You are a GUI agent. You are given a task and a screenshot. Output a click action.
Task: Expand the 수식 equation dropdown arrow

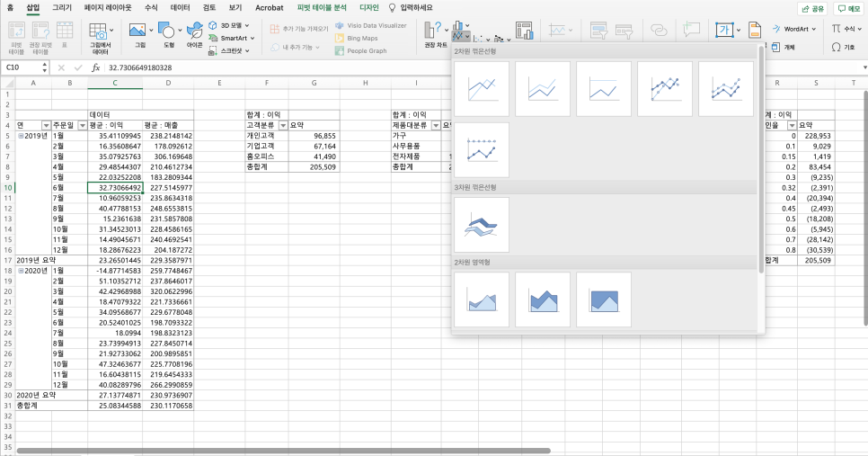point(860,29)
